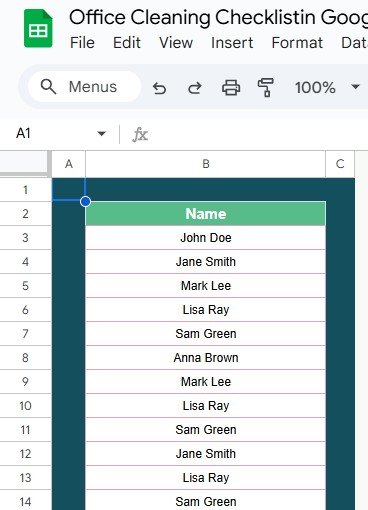Open the Insert menu
Screen dimensions: 368x510
click(x=232, y=43)
